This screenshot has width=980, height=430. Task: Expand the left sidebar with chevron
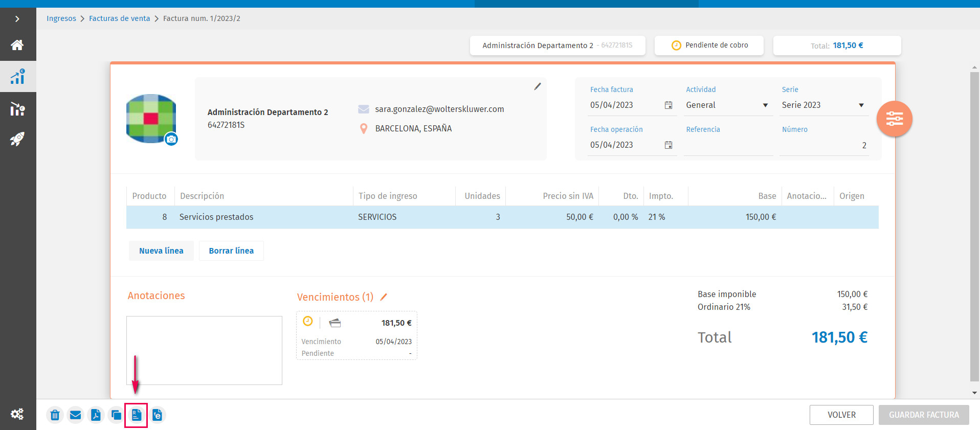pyautogui.click(x=17, y=19)
